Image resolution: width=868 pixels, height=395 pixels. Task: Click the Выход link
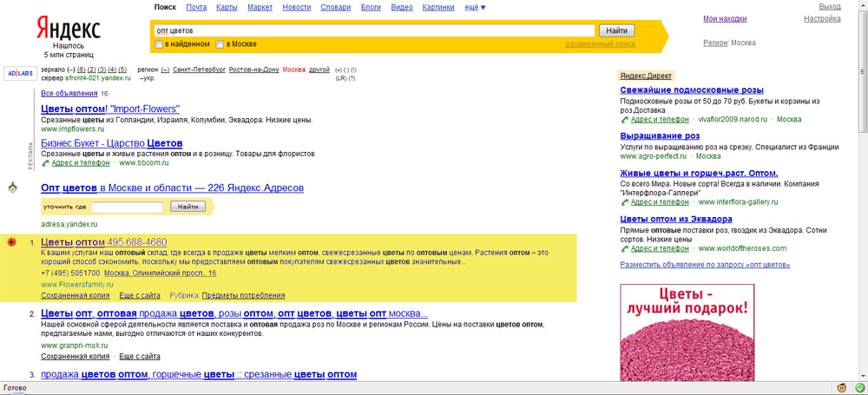coord(830,7)
